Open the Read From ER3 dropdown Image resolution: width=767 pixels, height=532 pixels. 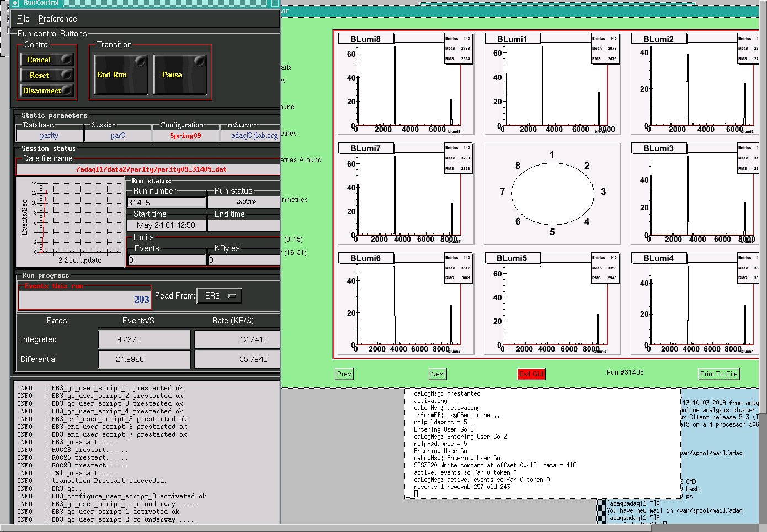tap(219, 296)
